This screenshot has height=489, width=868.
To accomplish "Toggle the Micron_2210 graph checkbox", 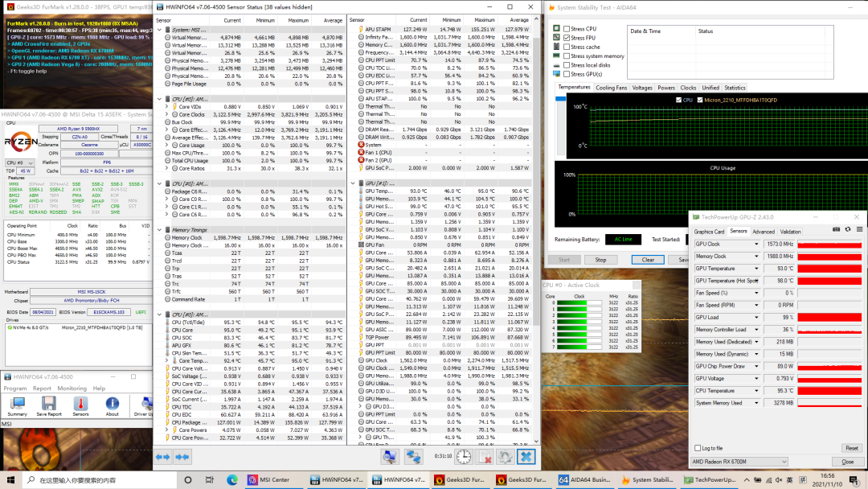I will click(700, 101).
